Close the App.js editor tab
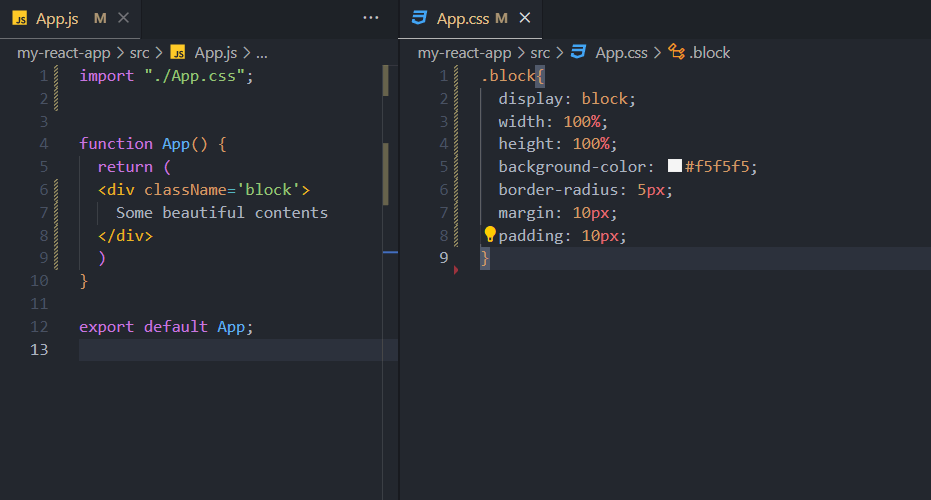 [123, 18]
